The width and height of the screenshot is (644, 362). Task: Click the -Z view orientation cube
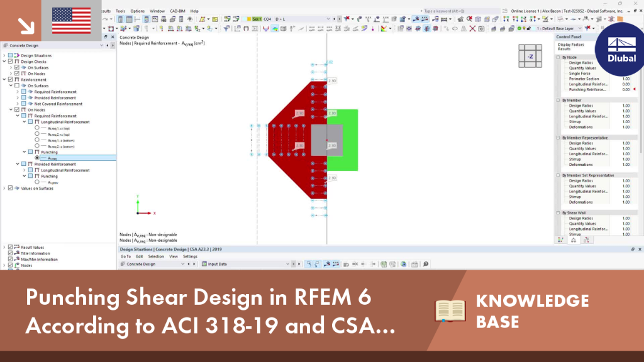coord(530,56)
